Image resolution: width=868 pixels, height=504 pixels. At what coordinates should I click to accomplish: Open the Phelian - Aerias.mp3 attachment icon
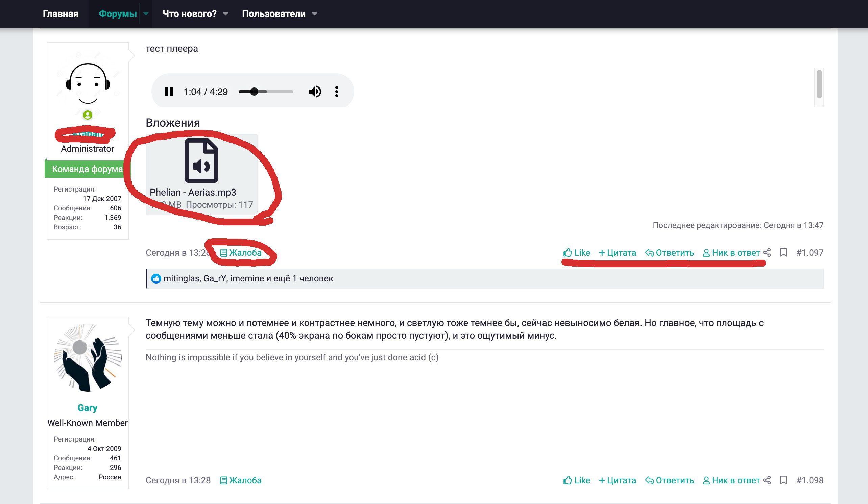coord(201,161)
